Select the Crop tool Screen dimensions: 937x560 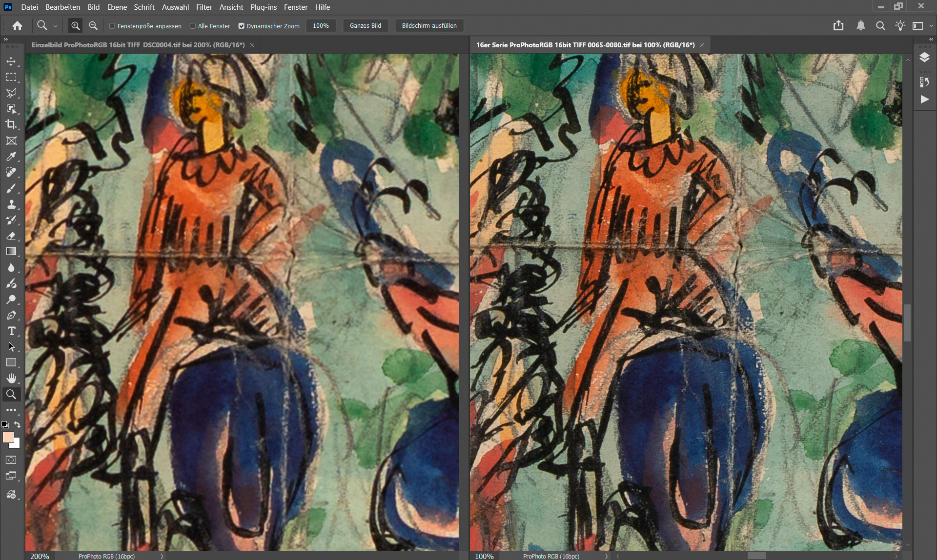[x=11, y=124]
